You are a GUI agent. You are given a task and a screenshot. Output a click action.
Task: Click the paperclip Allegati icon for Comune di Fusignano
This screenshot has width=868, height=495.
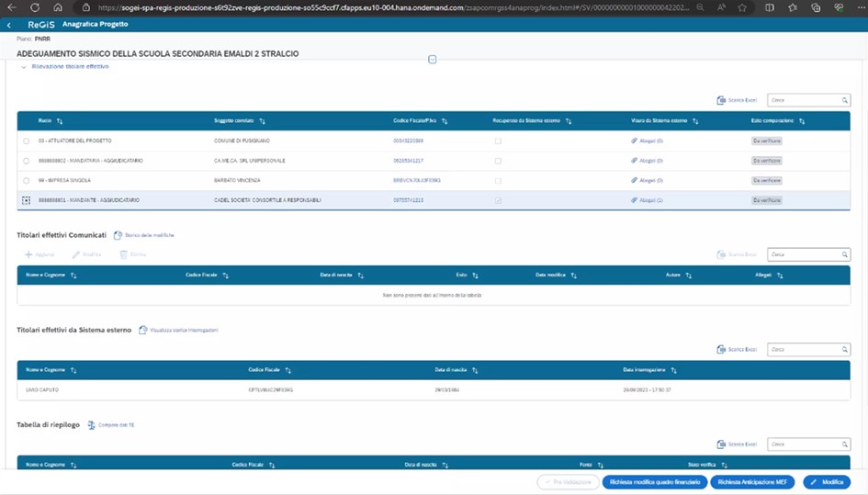coord(633,141)
